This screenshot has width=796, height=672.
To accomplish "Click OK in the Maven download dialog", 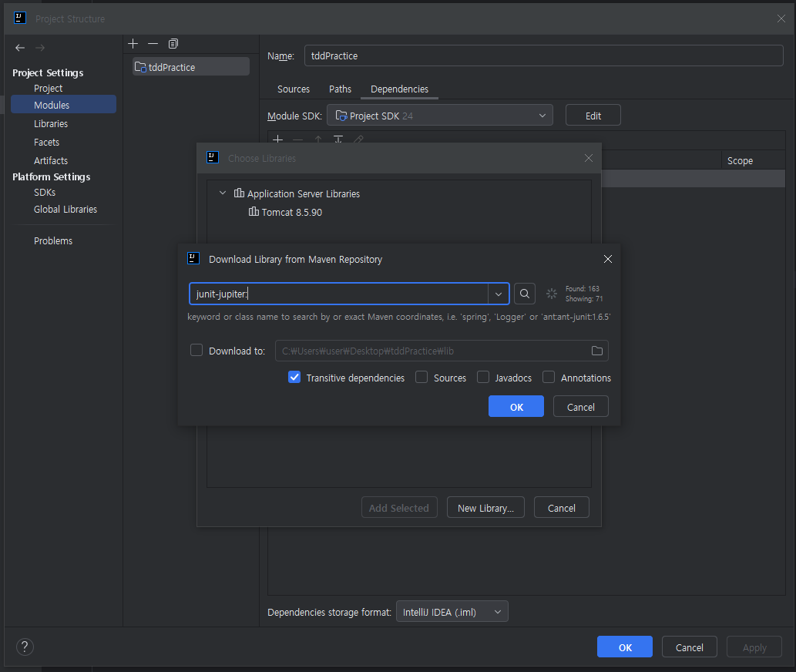I will tap(516, 407).
